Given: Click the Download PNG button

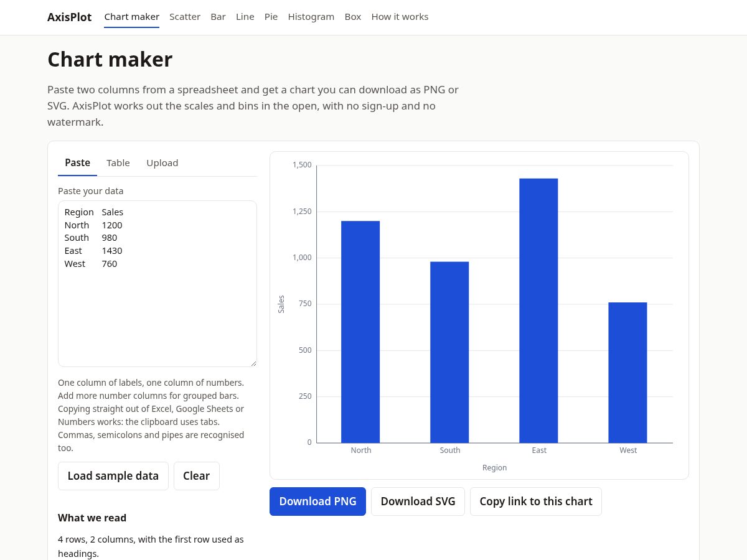Looking at the screenshot, I should pyautogui.click(x=317, y=502).
